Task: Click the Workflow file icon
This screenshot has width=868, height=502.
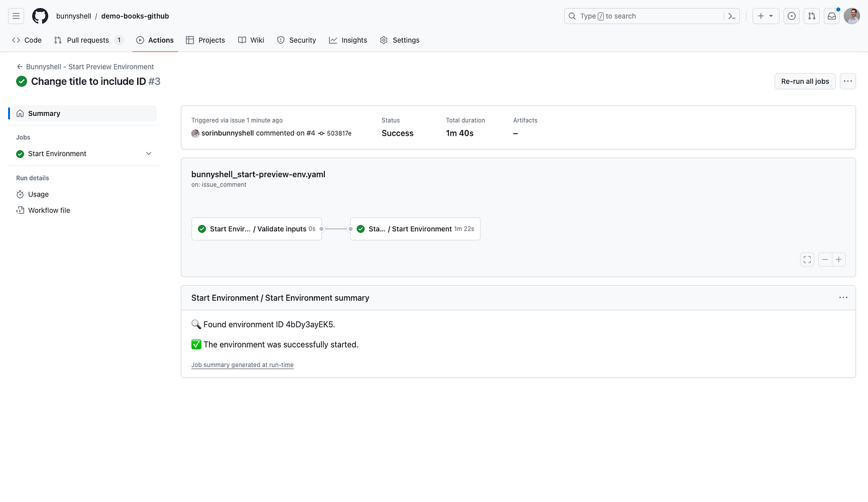Action: point(20,211)
